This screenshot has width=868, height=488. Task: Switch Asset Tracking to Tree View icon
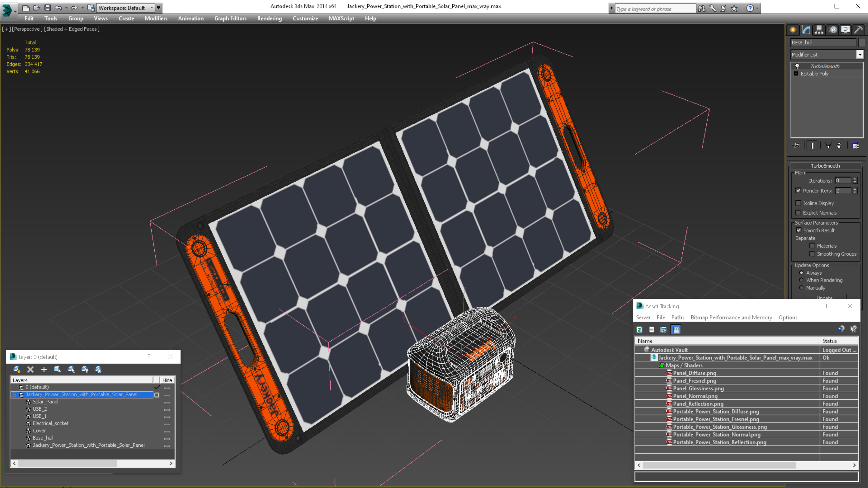tap(663, 330)
